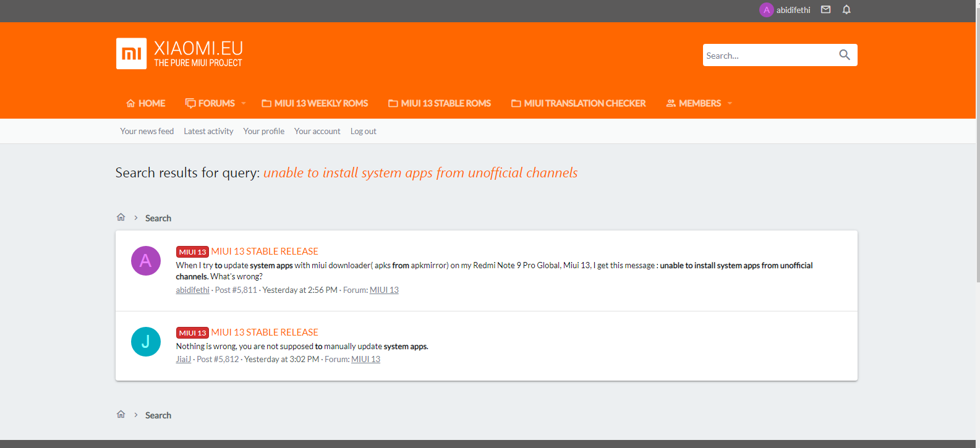Viewport: 980px width, 448px height.
Task: Expand the Forums dropdown arrow
Action: pyautogui.click(x=244, y=103)
